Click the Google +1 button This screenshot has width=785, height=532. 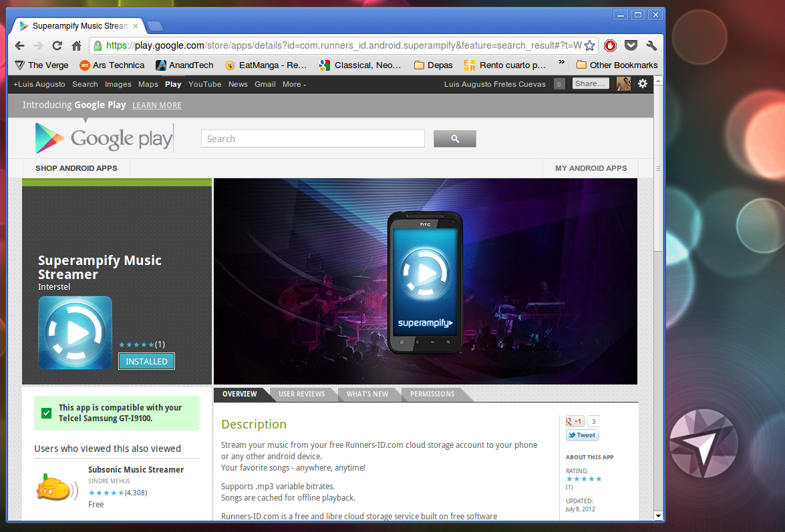[x=575, y=421]
